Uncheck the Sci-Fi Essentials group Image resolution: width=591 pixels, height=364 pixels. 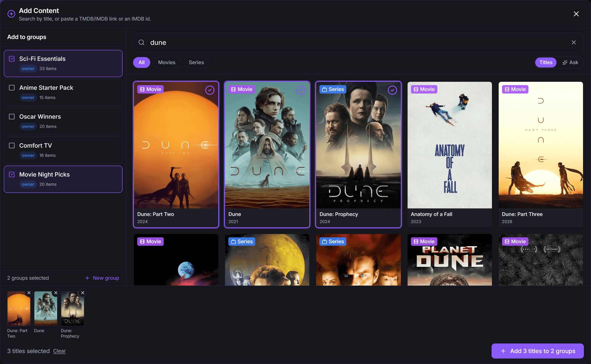coord(12,59)
